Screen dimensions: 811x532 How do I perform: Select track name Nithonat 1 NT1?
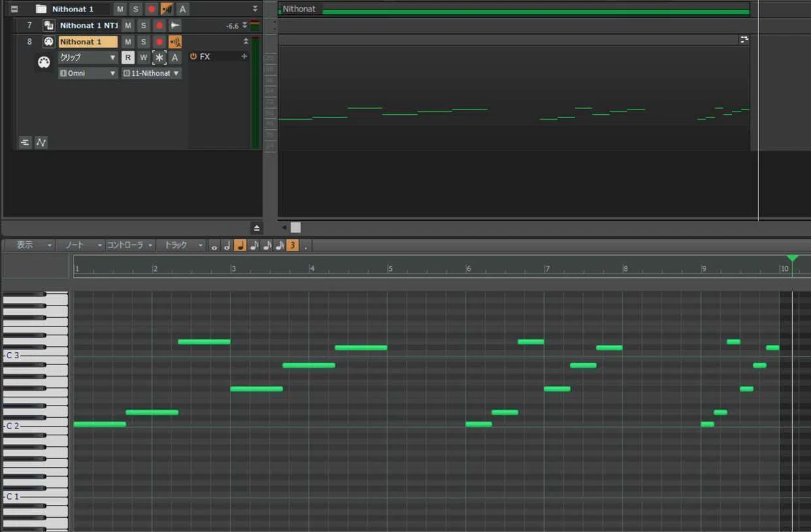pyautogui.click(x=89, y=26)
